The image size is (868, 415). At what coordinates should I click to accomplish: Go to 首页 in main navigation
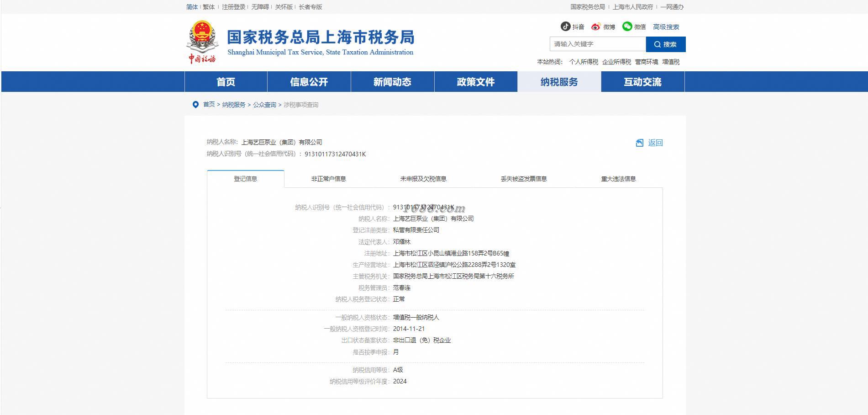226,82
